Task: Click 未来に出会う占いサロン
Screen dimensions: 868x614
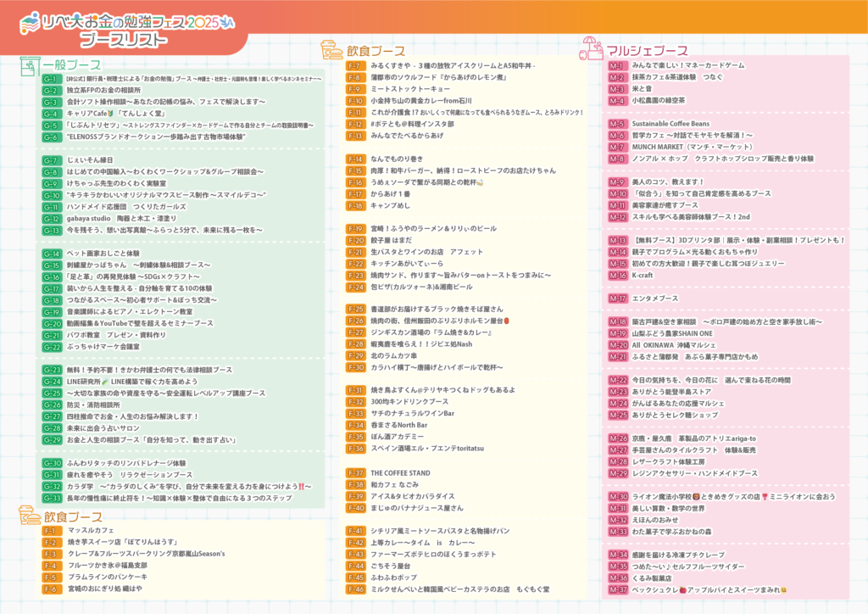Action: 92,428
